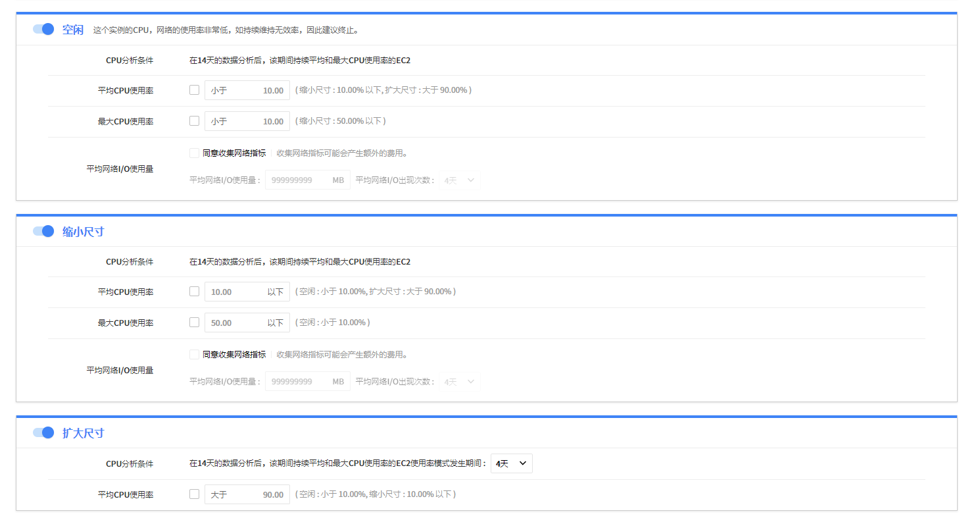
Task: Disable the 扩大尺寸 section switch
Action: (43, 432)
